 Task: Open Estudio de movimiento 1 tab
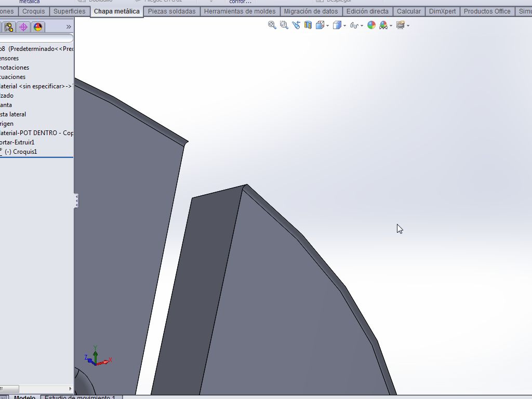coord(80,397)
